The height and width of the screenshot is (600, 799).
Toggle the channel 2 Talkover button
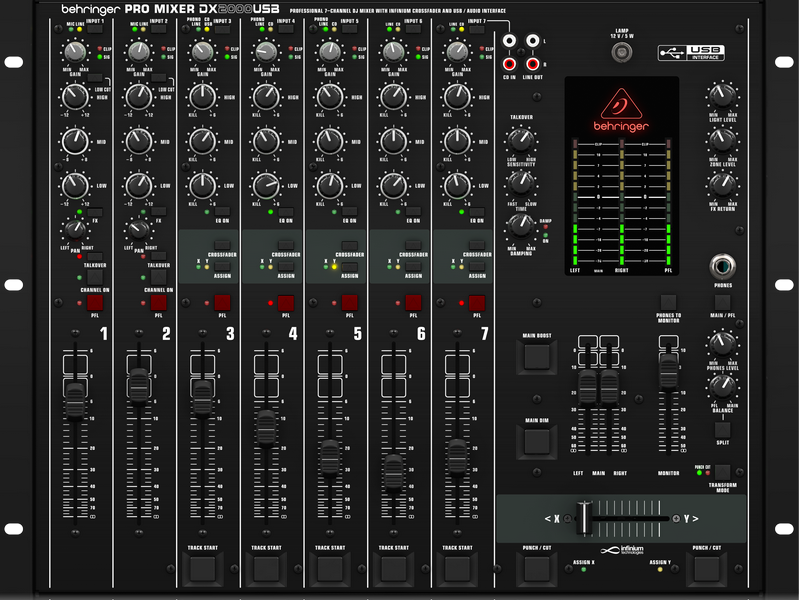point(158,256)
